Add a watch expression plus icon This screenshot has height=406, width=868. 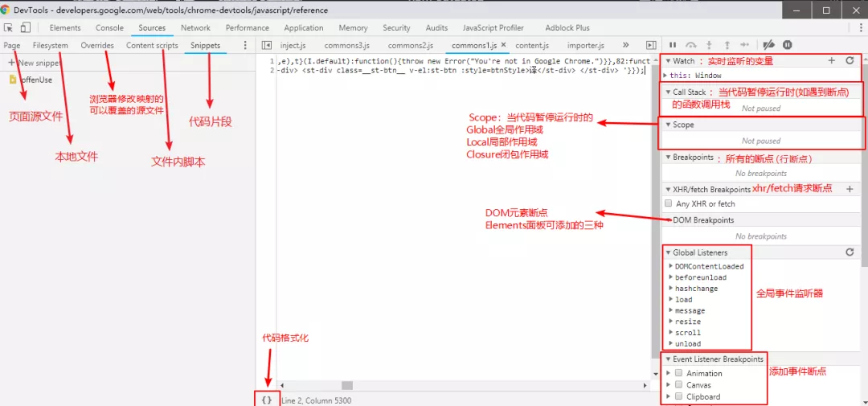point(831,60)
